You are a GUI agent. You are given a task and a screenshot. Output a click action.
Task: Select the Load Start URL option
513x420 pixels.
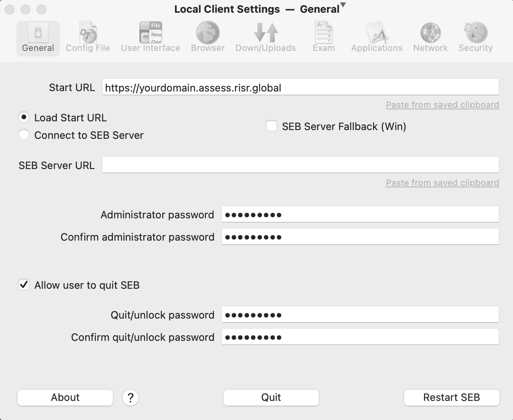(23, 117)
